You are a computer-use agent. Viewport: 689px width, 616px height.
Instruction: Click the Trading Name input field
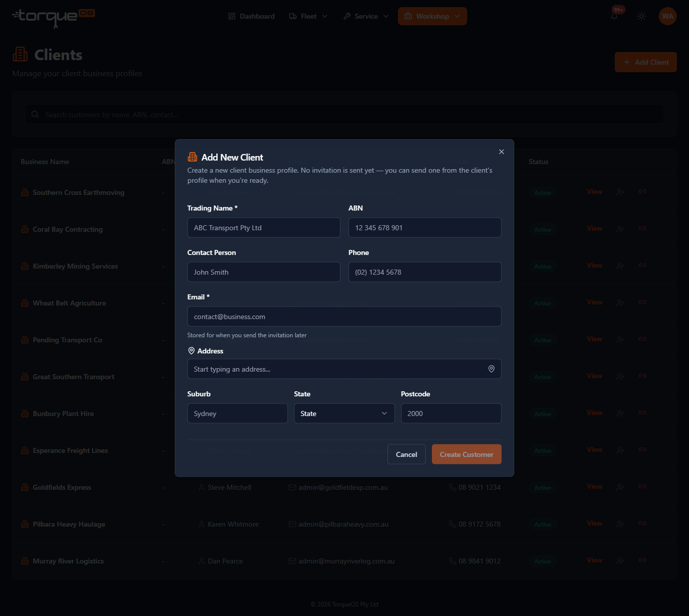[264, 228]
